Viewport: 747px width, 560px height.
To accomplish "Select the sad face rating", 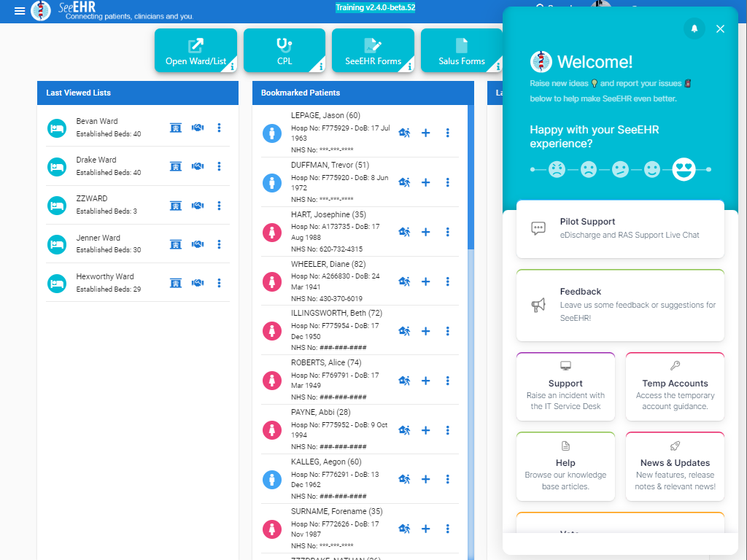I will point(589,169).
